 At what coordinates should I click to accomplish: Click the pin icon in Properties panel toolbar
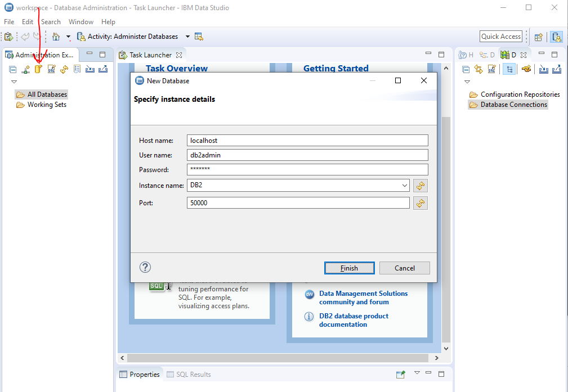pos(400,374)
